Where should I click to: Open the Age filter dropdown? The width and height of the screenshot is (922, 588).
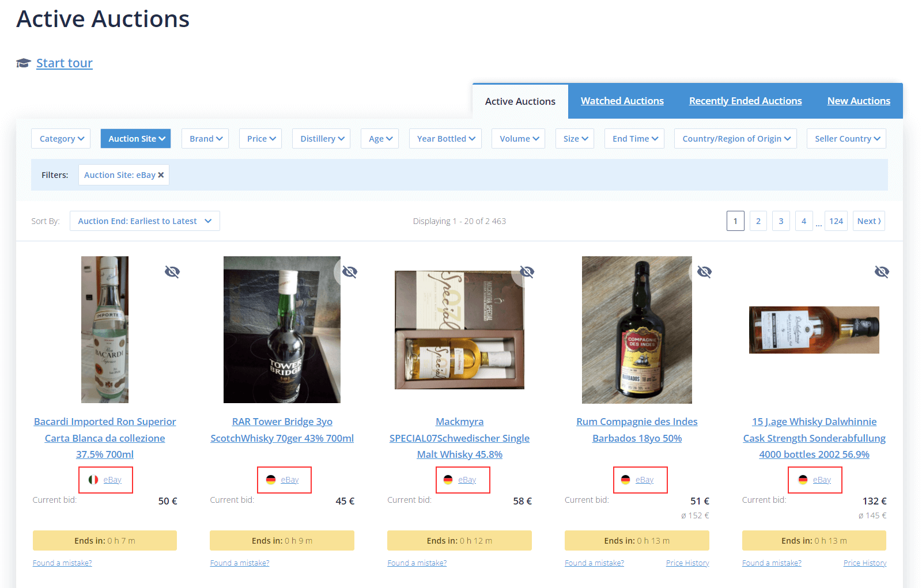coord(380,139)
